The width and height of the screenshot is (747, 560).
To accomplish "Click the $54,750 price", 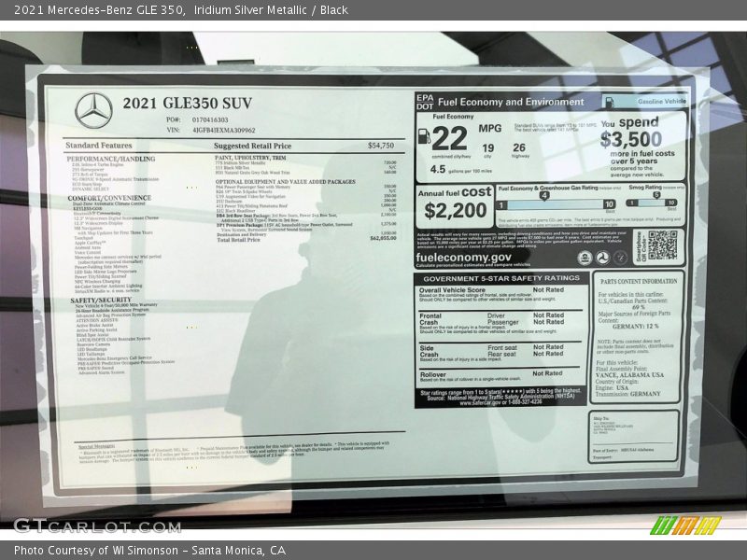I will point(381,146).
